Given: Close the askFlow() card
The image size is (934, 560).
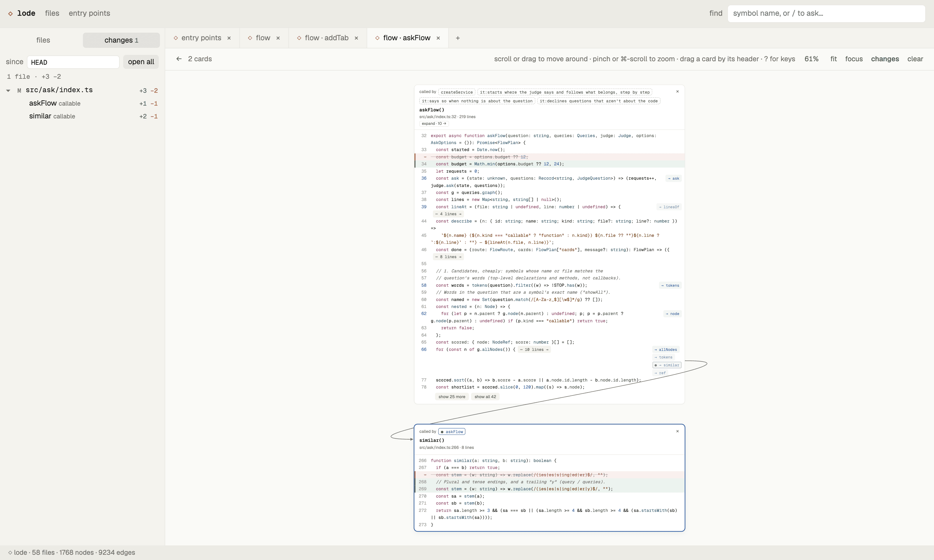Looking at the screenshot, I should click(677, 91).
